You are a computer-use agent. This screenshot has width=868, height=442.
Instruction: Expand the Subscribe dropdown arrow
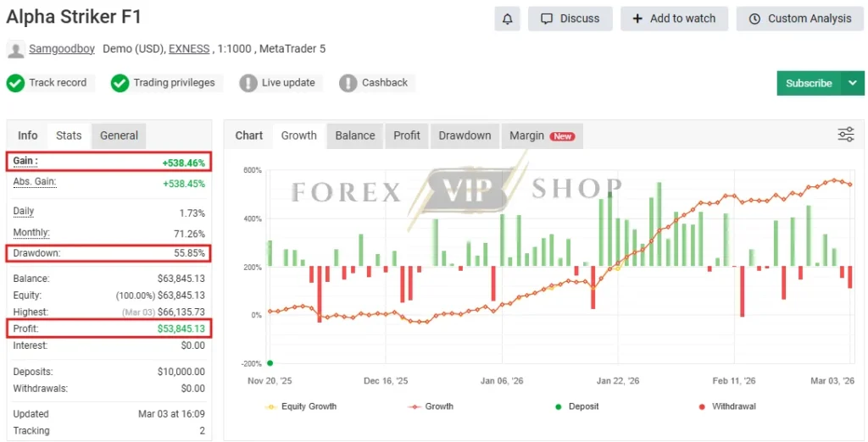pyautogui.click(x=853, y=83)
